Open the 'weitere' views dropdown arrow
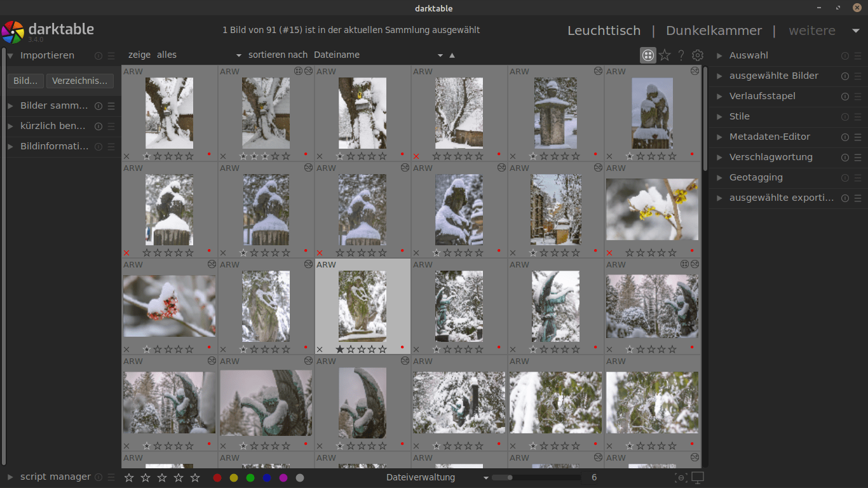 (x=855, y=30)
